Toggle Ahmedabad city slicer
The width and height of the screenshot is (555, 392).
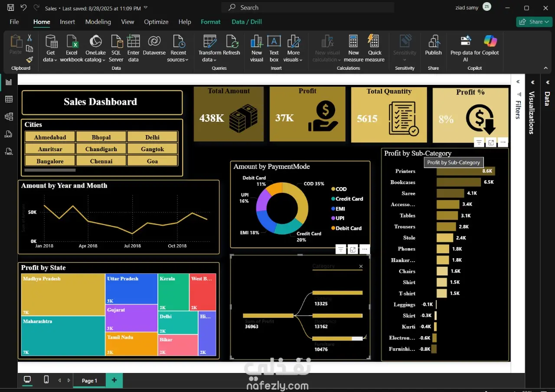[x=50, y=137]
